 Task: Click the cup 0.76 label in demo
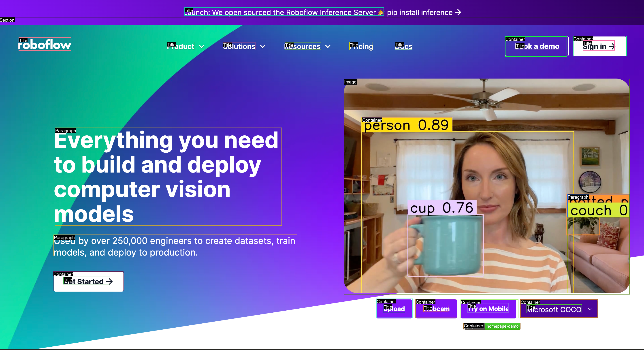coord(442,208)
